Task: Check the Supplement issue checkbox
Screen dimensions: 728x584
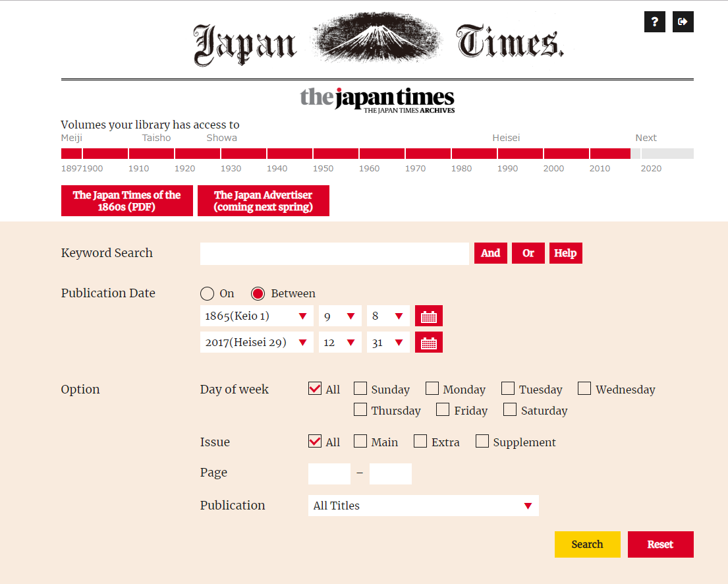Action: (482, 442)
